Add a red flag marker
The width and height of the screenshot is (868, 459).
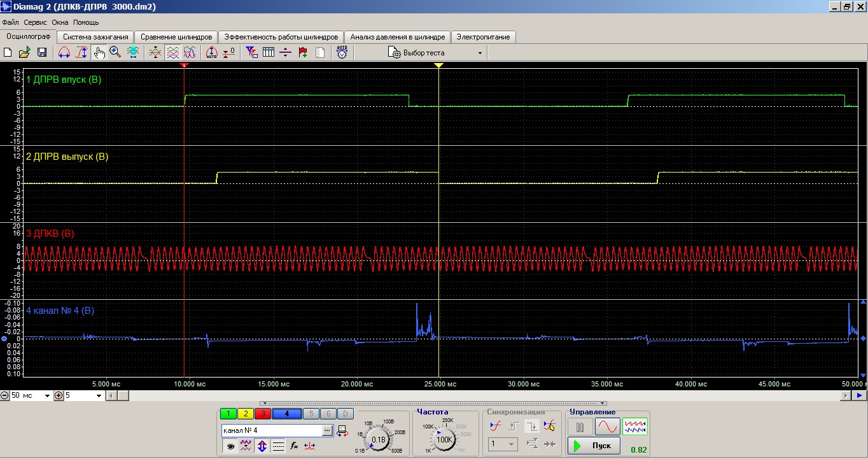pyautogui.click(x=303, y=53)
